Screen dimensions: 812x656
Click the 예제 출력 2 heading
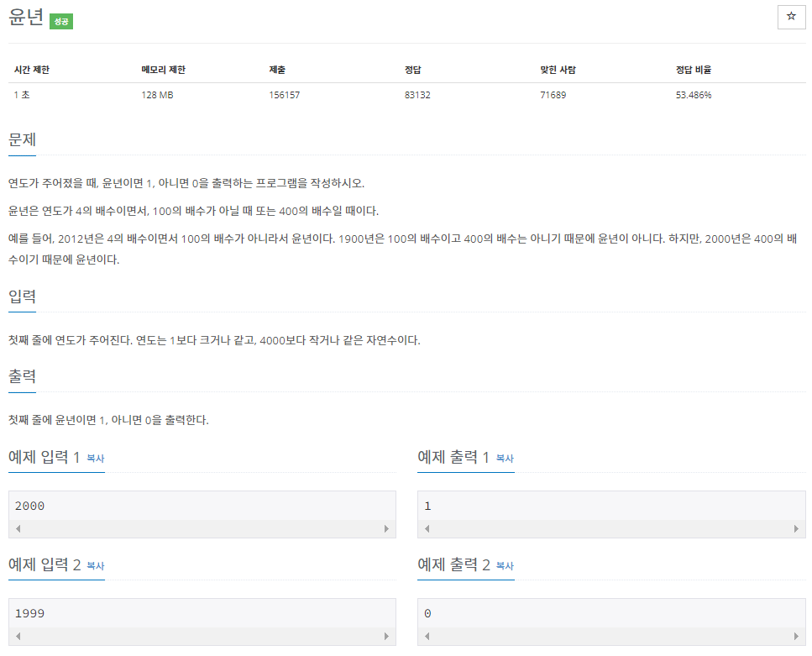tap(453, 564)
